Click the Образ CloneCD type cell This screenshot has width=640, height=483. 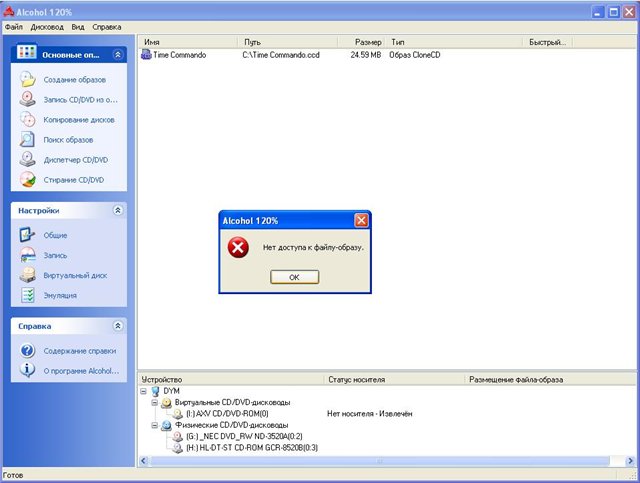point(415,55)
